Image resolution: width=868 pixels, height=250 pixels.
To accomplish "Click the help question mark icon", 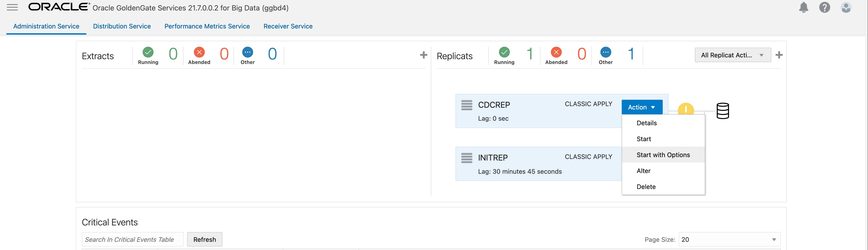I will [824, 8].
